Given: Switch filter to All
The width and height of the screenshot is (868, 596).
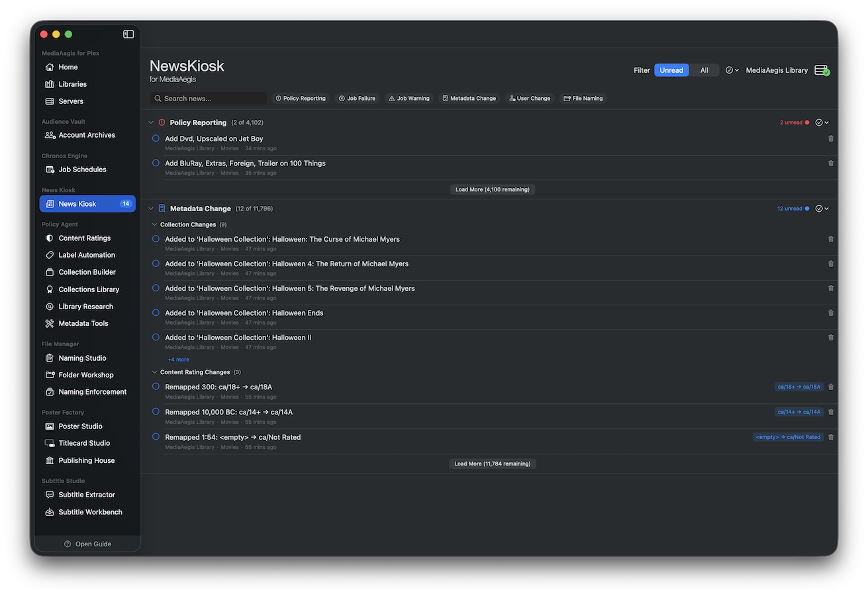Looking at the screenshot, I should pos(704,70).
